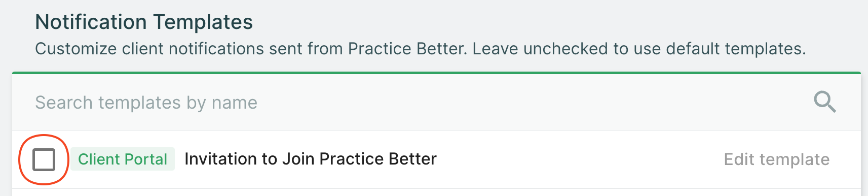
Task: Check the box beside the Client Portal tag
Action: [x=44, y=159]
